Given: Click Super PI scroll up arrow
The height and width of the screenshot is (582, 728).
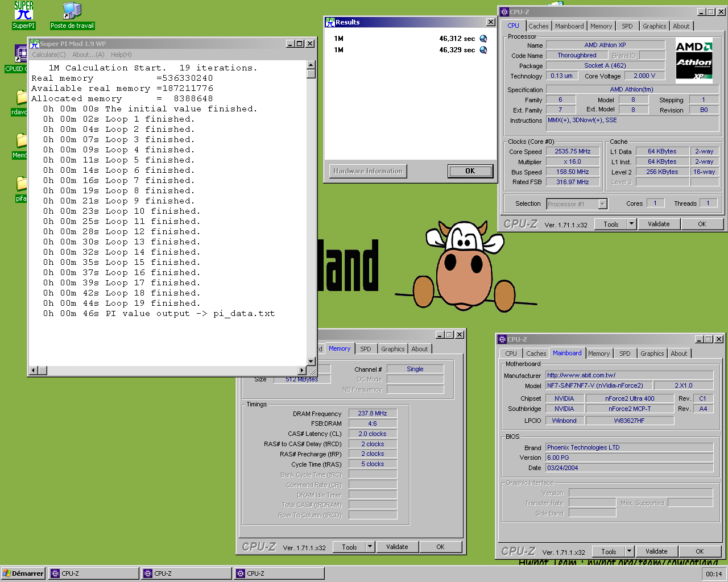Looking at the screenshot, I should (x=311, y=65).
